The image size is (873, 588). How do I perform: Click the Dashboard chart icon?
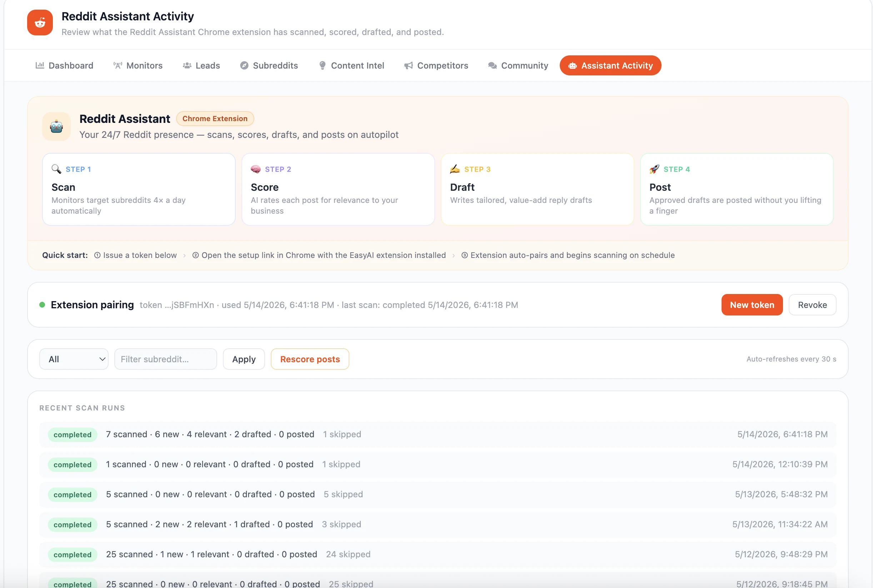click(40, 65)
